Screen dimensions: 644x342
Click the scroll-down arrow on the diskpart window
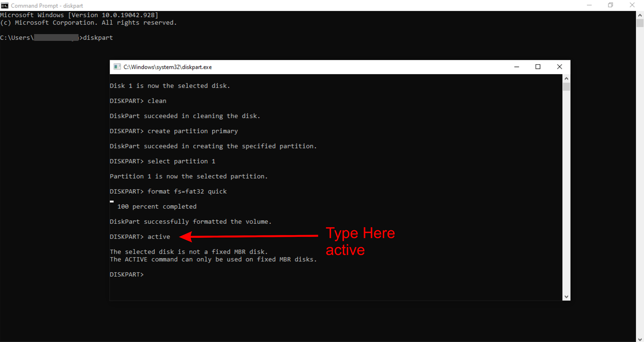[x=566, y=296]
